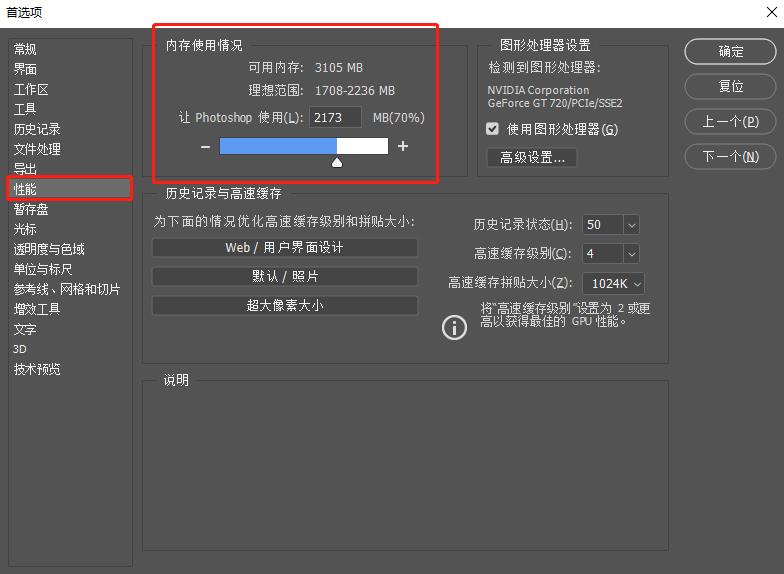The height and width of the screenshot is (574, 784).
Task: Open the 高速缓存拼贴大小 dropdown
Action: point(637,284)
